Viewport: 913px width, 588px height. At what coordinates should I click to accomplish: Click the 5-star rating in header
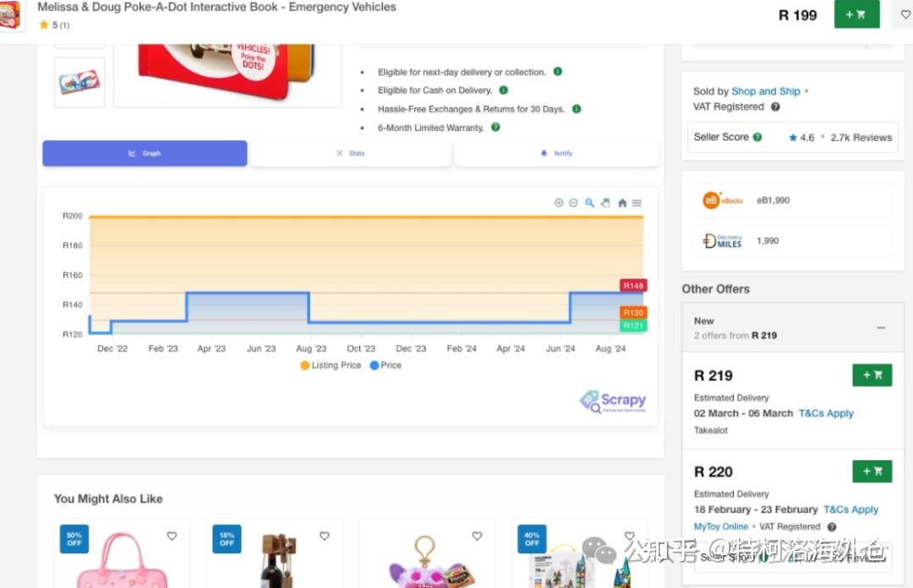(x=53, y=25)
